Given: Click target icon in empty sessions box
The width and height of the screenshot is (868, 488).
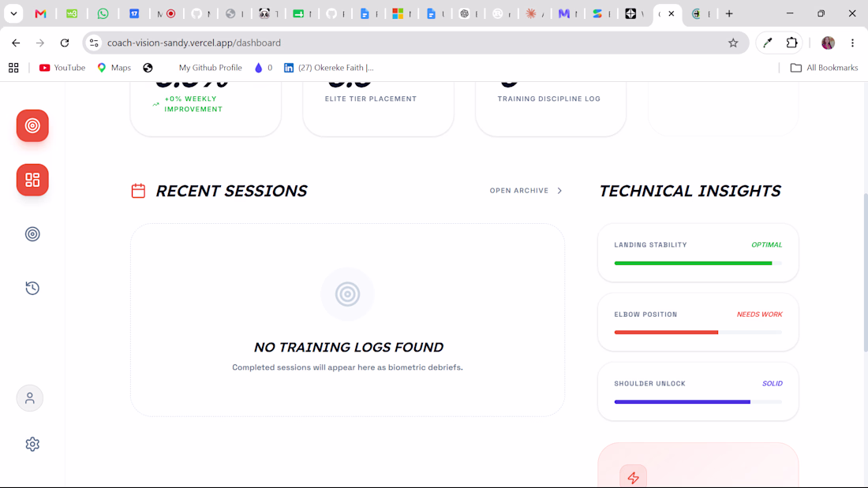Looking at the screenshot, I should coord(348,294).
